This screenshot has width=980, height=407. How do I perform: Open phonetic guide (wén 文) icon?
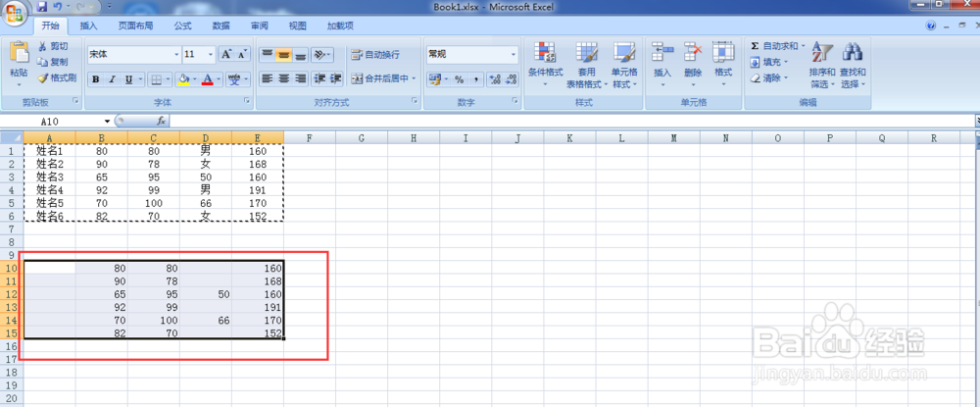pos(234,79)
